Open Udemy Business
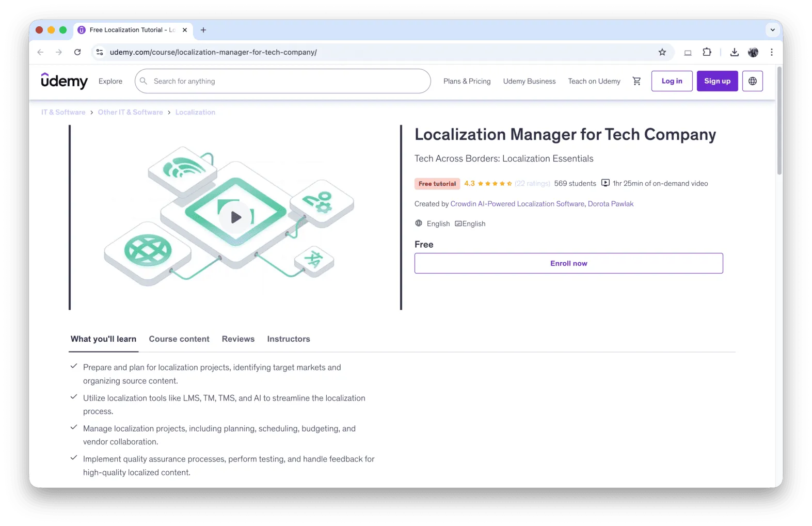This screenshot has width=812, height=526. click(x=530, y=81)
